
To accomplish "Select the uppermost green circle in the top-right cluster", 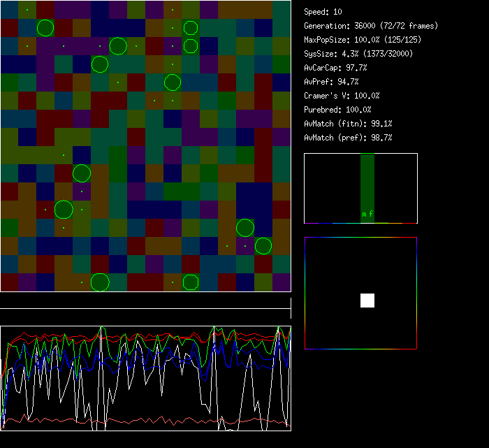I will [191, 28].
